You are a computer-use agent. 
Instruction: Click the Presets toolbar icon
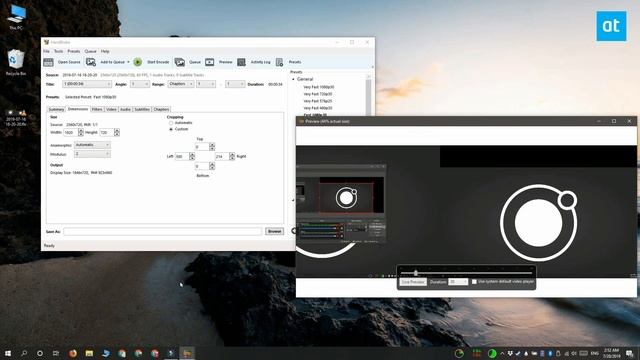(279, 62)
